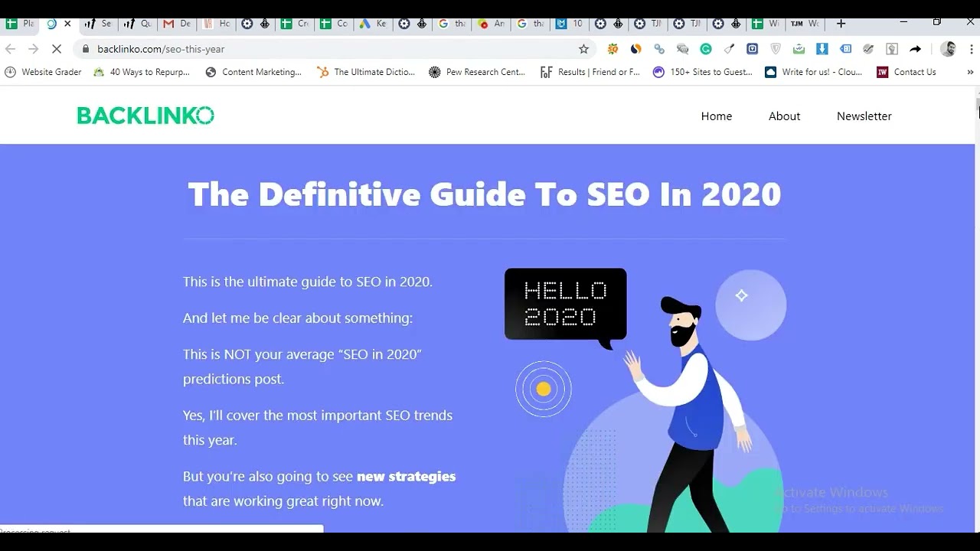This screenshot has height=551, width=980.
Task: Click the blue tag extension icon
Action: point(845,49)
